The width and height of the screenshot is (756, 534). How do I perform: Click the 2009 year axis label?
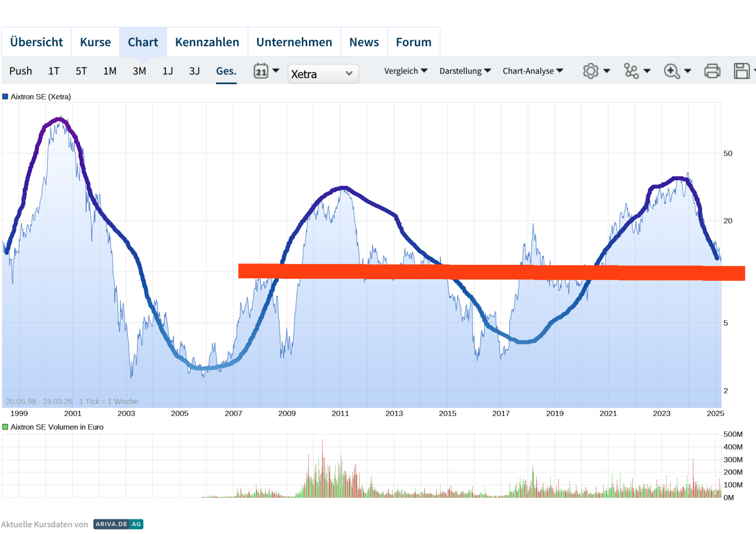click(x=287, y=413)
